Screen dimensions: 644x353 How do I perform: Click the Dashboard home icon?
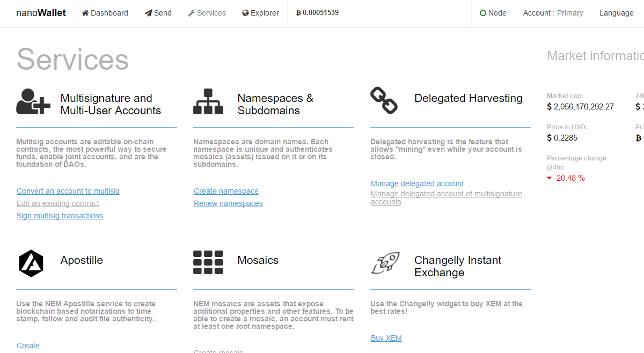(x=85, y=13)
